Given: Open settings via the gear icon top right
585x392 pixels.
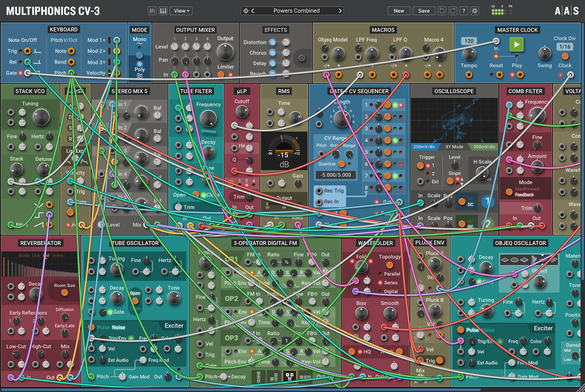Looking at the screenshot, I should pos(475,11).
